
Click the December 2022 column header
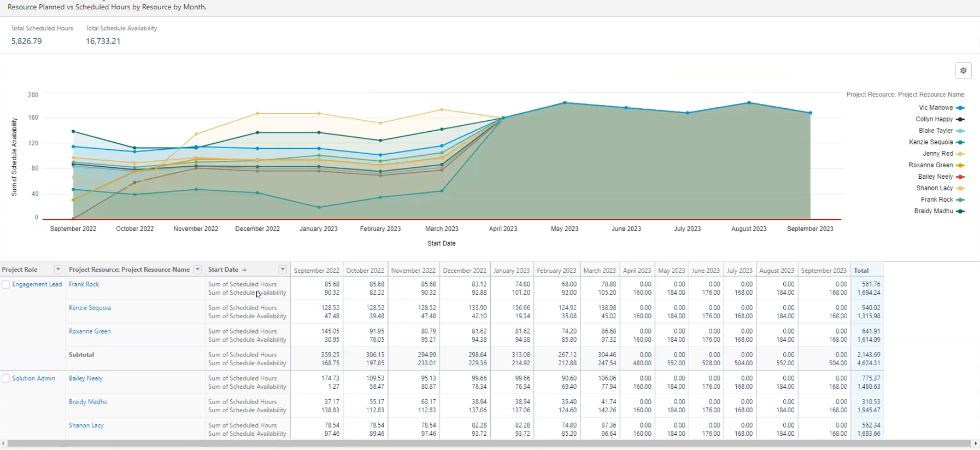[465, 271]
